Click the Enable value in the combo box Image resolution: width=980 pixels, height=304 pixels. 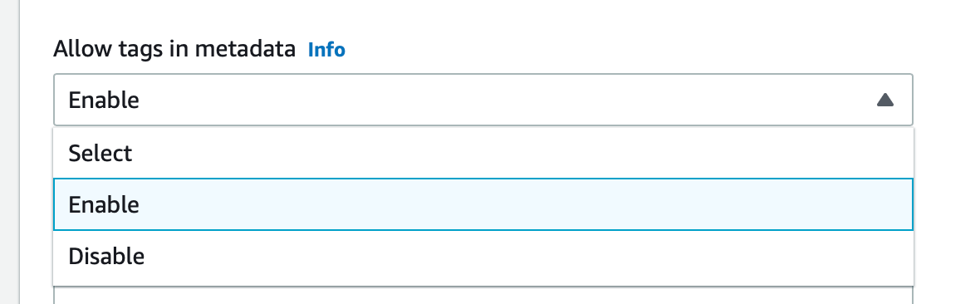(104, 100)
